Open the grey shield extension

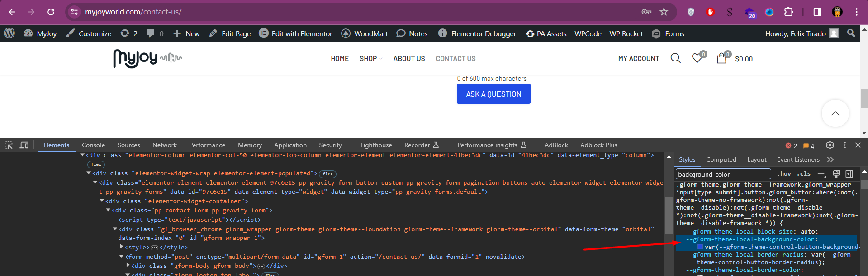point(691,12)
